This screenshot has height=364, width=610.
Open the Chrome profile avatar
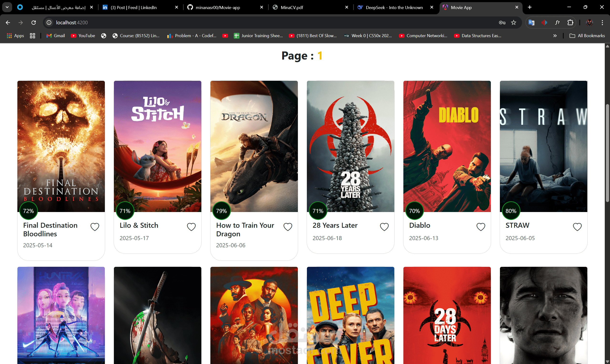[590, 23]
